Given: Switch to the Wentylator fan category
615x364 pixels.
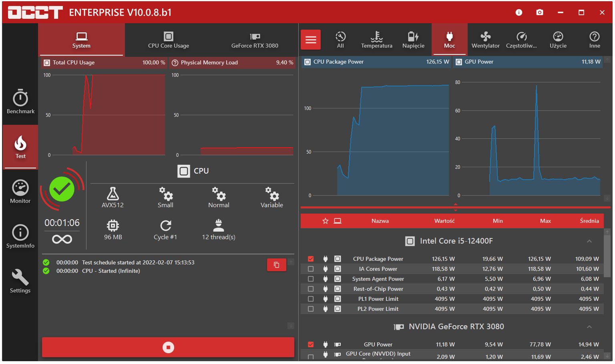Looking at the screenshot, I should click(486, 40).
